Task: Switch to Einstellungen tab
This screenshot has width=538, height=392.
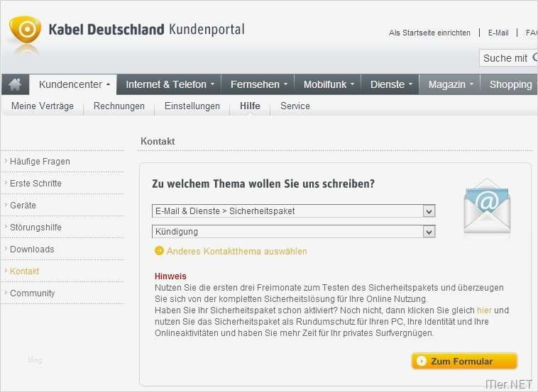Action: (192, 106)
